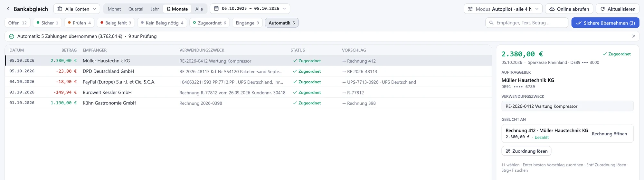
Task: Toggle the Automatik 5 filter
Action: point(282,23)
